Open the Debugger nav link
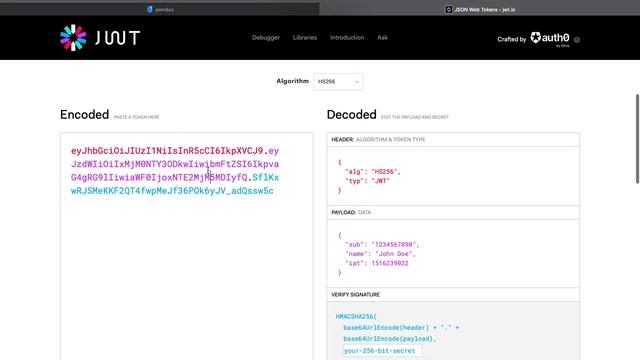The height and width of the screenshot is (360, 640). 266,38
